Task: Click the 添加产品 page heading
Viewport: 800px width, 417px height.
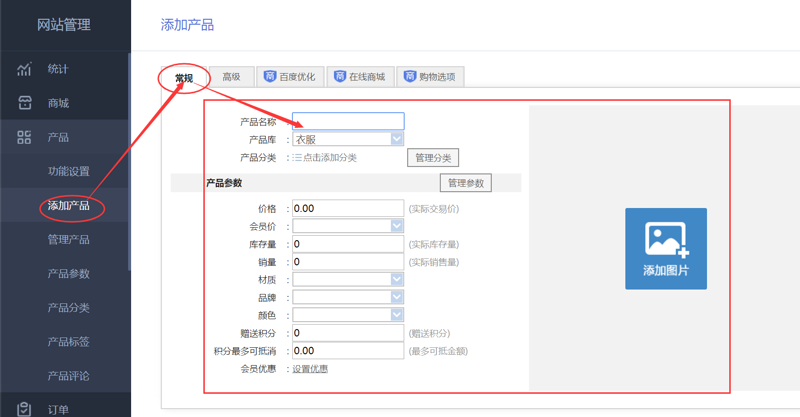Action: click(187, 24)
